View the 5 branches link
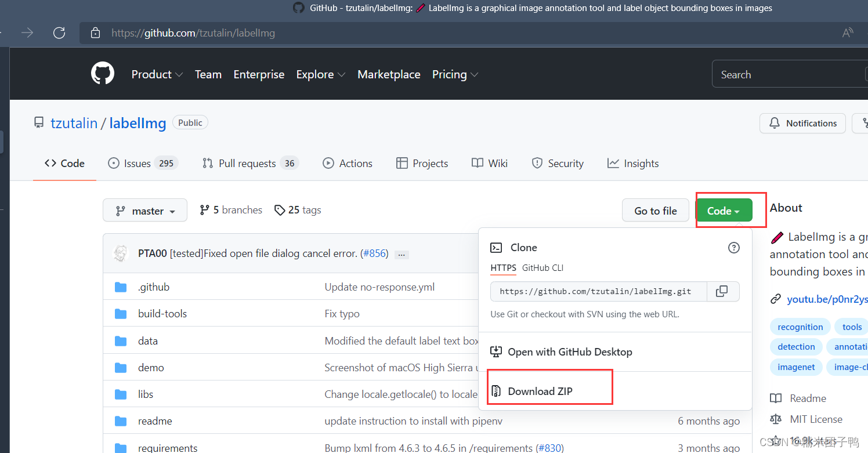Image resolution: width=868 pixels, height=453 pixels. click(x=231, y=210)
